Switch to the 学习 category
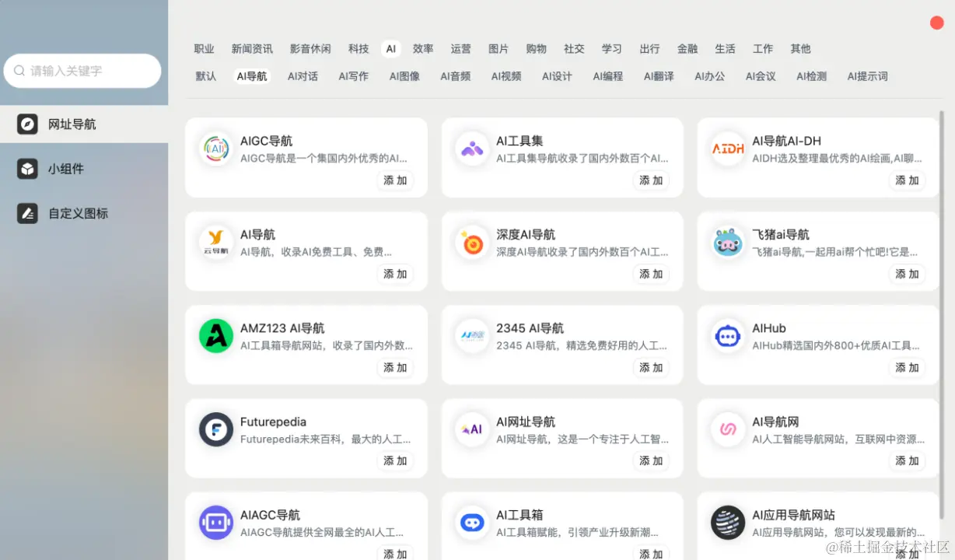The image size is (955, 560). pyautogui.click(x=612, y=49)
